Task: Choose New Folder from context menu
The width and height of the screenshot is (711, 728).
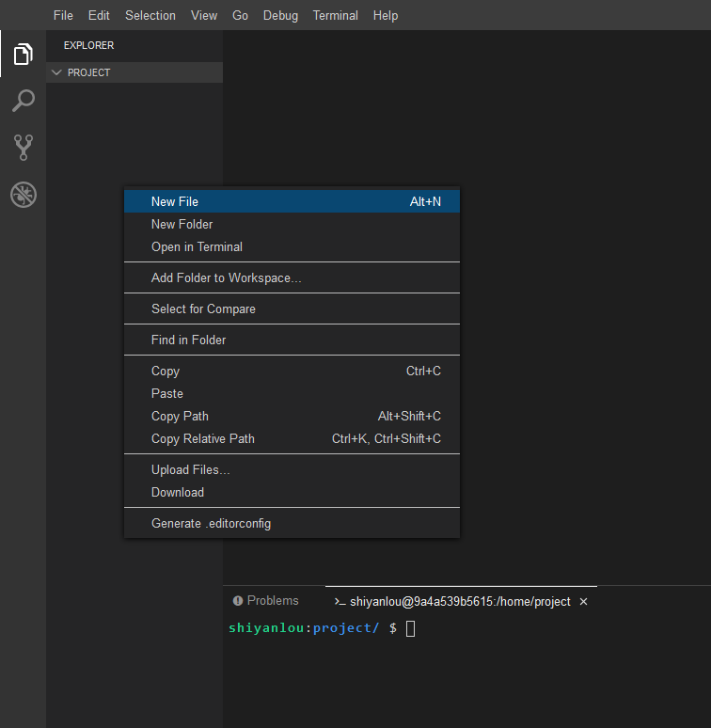Action: pyautogui.click(x=292, y=224)
